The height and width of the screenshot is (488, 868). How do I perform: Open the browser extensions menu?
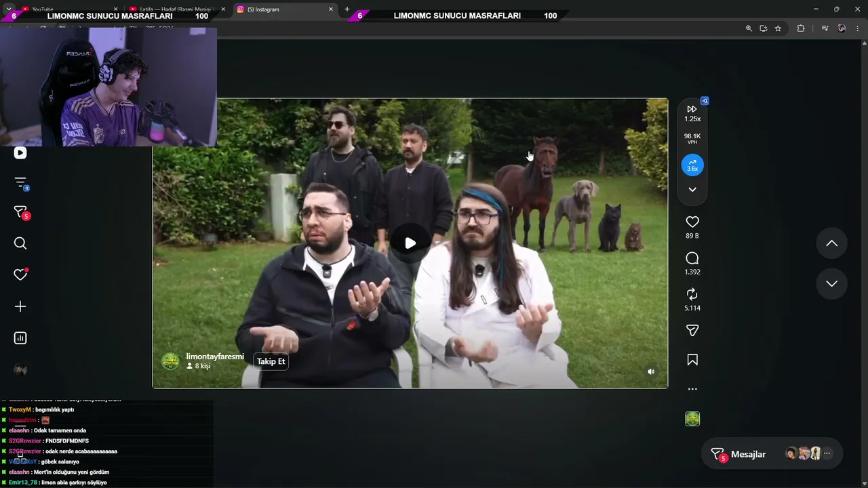pyautogui.click(x=801, y=28)
